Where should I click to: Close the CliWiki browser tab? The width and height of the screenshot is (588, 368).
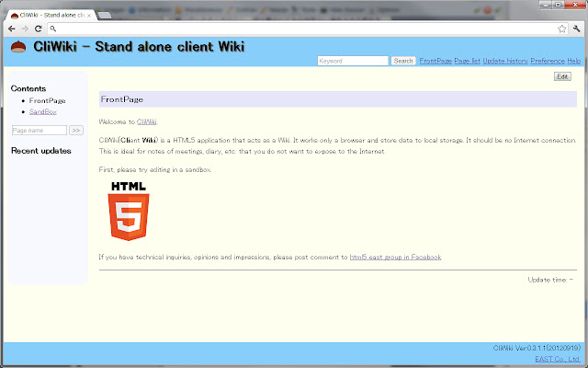click(89, 16)
